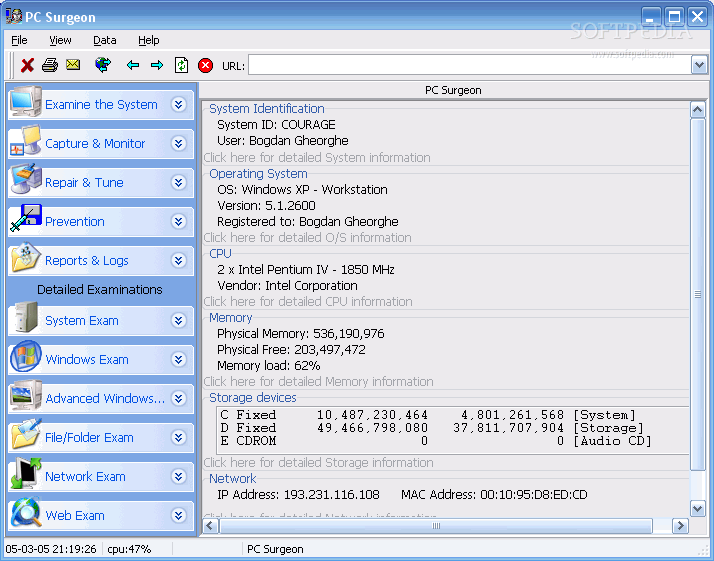The width and height of the screenshot is (714, 561).
Task: Click the horizontal scrollbar thumb
Action: tap(436, 526)
